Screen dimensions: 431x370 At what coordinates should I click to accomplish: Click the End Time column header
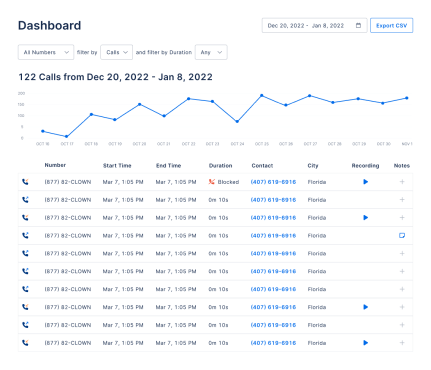pyautogui.click(x=168, y=166)
